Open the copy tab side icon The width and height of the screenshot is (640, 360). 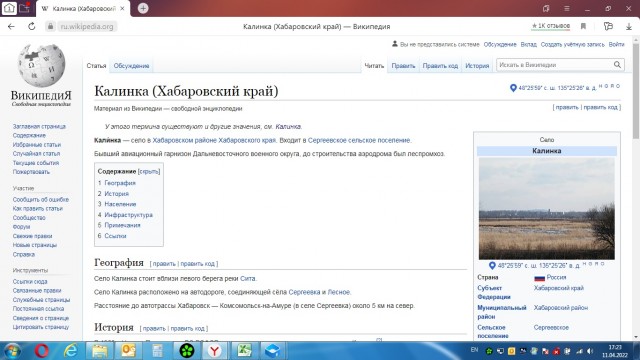click(546, 8)
